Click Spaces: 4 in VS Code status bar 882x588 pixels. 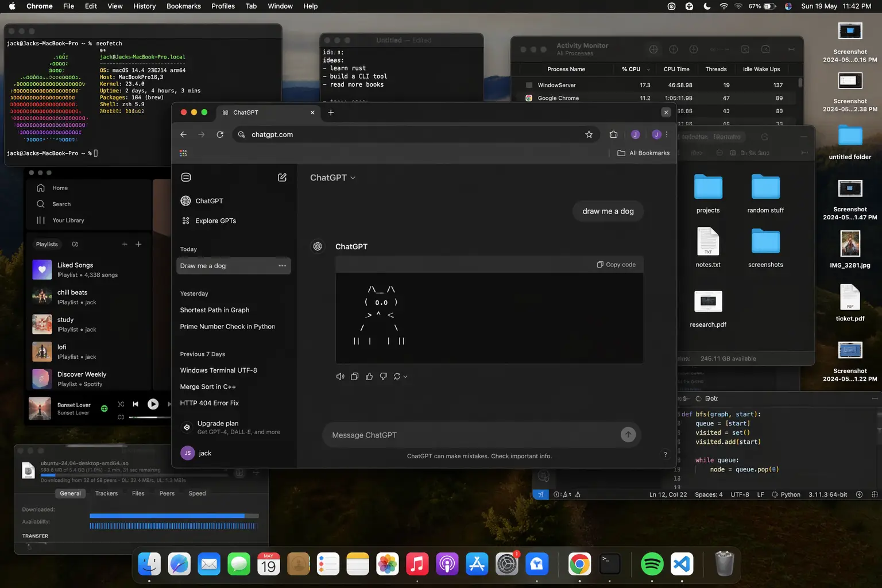(x=709, y=494)
